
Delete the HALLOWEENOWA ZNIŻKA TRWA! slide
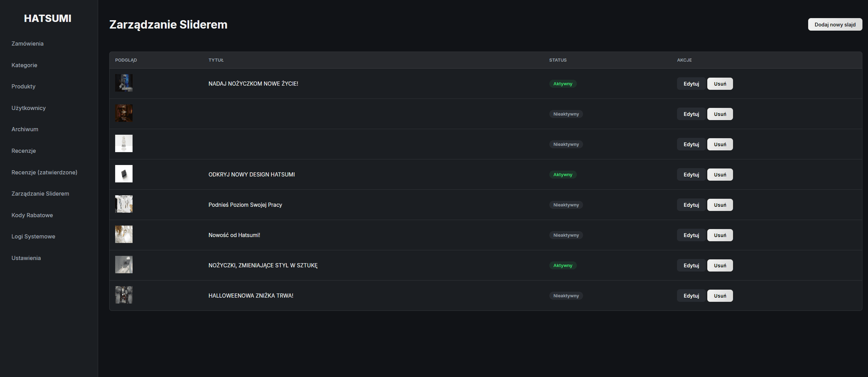pyautogui.click(x=720, y=296)
